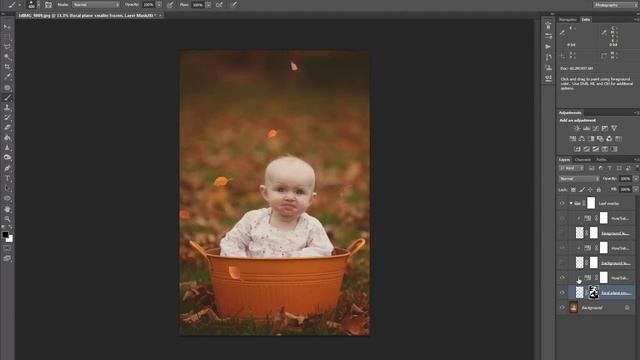
Task: Select the Quick Selection tool
Action: pyautogui.click(x=7, y=57)
